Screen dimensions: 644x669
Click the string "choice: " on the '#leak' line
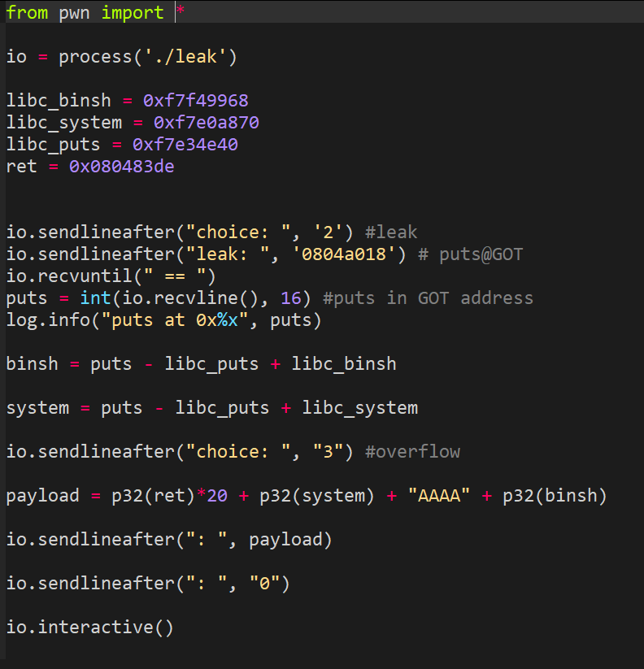[237, 232]
